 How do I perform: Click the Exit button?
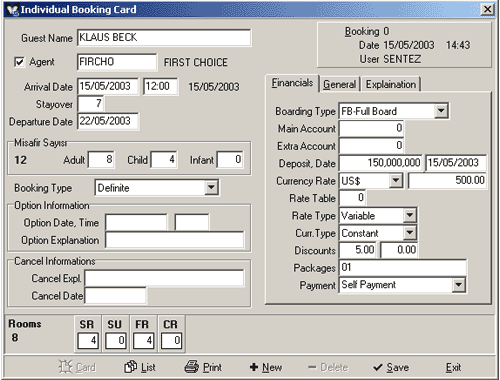coord(453,367)
